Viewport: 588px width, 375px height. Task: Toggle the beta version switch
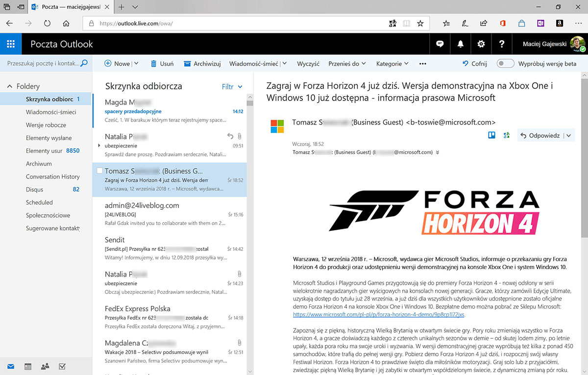click(505, 63)
